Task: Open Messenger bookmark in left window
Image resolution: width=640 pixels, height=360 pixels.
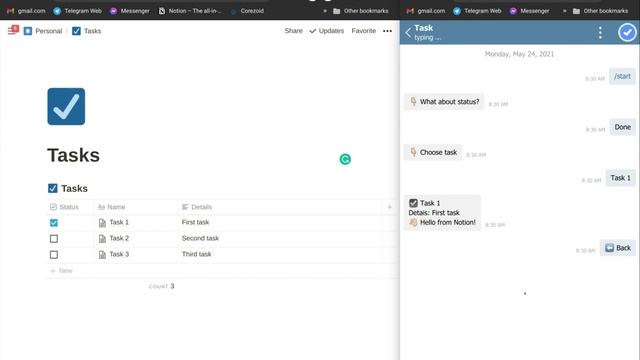Action: click(x=130, y=11)
